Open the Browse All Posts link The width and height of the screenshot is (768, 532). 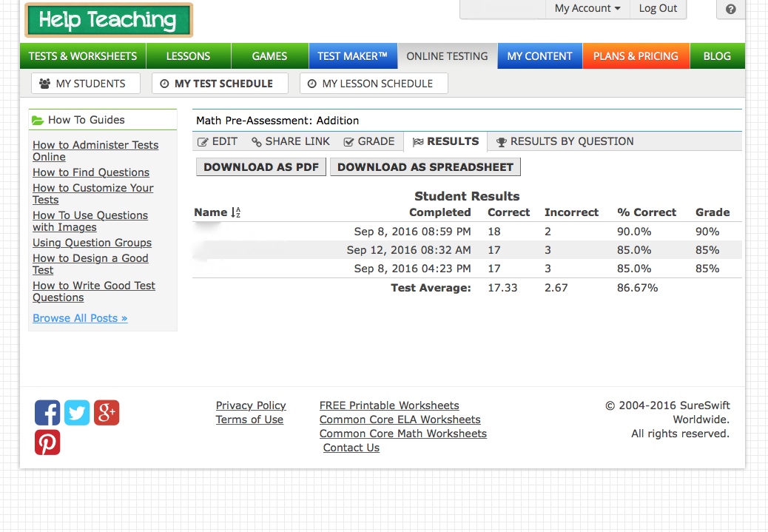[79, 317]
